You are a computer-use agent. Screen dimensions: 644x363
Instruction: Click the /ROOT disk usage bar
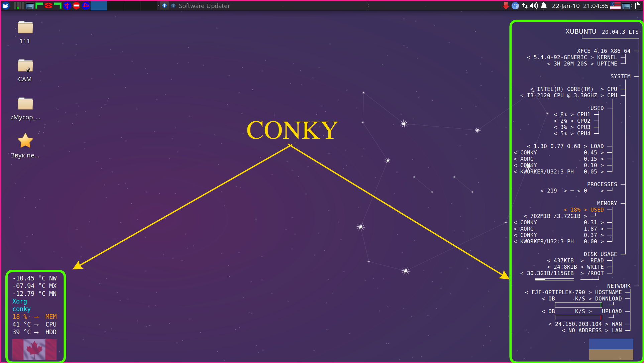554,279
